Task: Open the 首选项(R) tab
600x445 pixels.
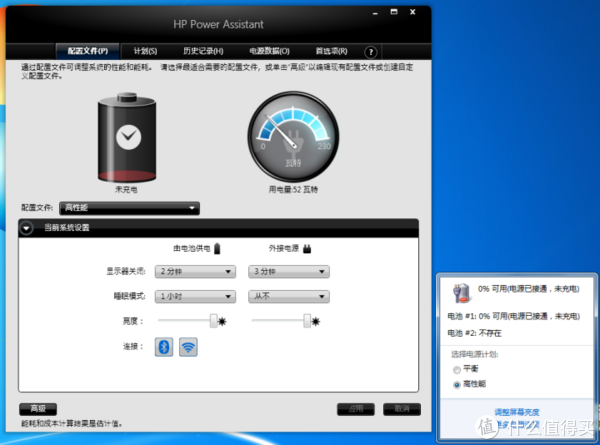Action: pos(331,51)
